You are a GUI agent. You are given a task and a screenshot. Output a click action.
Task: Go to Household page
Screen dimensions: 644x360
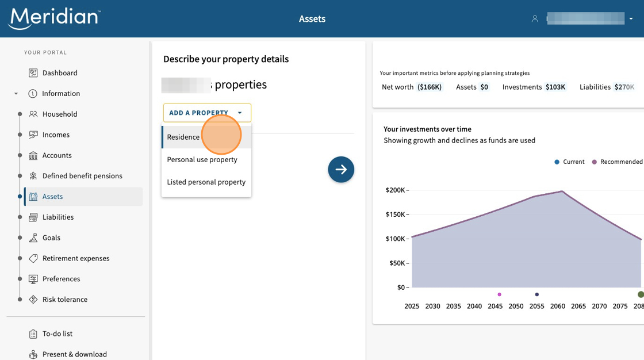[x=60, y=114]
